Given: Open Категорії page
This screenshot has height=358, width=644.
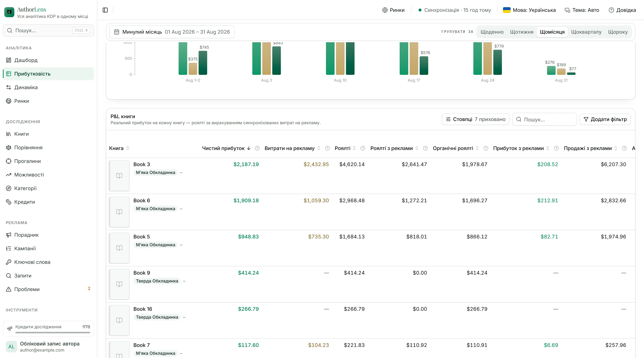Looking at the screenshot, I should click(x=48, y=188).
